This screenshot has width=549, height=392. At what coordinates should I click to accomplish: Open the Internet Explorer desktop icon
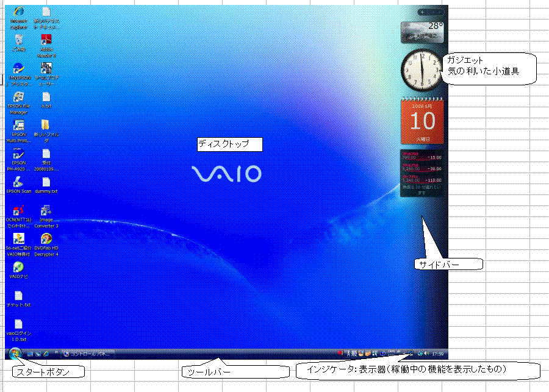tap(18, 12)
